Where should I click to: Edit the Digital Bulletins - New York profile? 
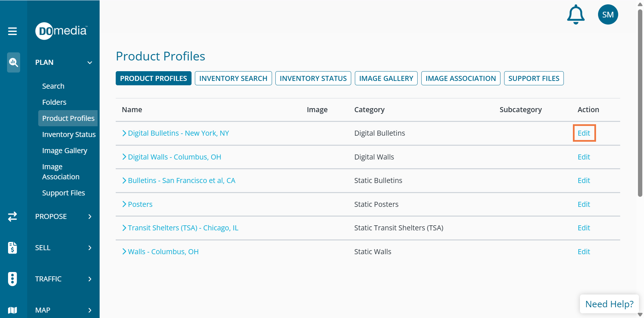[x=584, y=133]
